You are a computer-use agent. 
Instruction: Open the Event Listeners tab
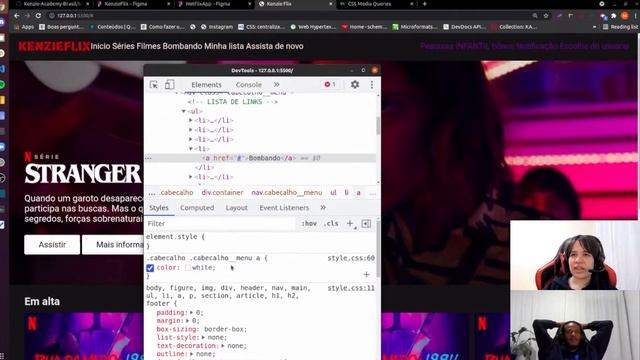(284, 208)
